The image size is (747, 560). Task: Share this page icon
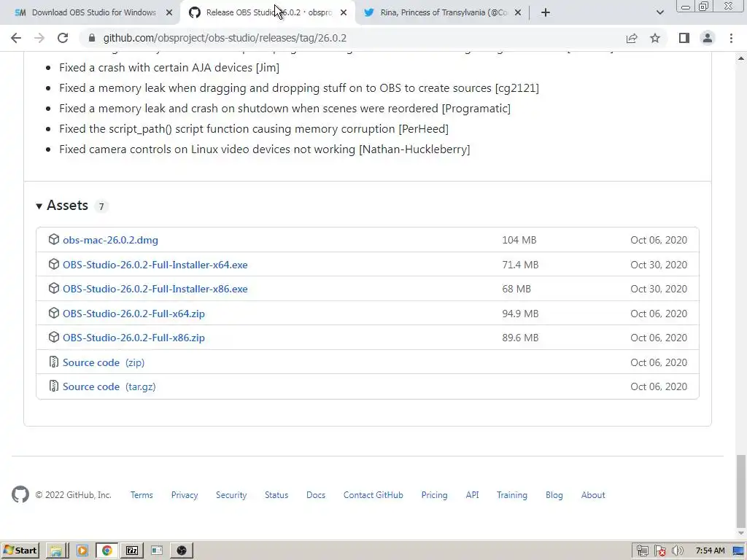(632, 38)
